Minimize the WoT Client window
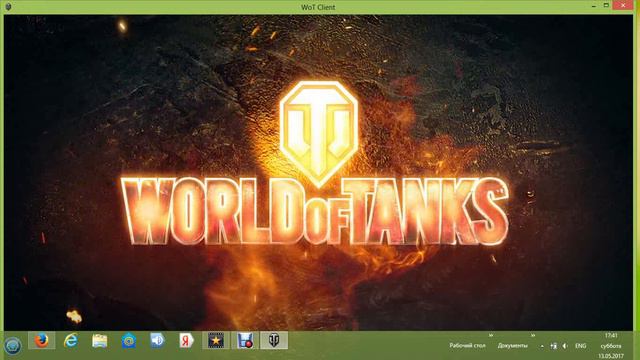 point(594,6)
